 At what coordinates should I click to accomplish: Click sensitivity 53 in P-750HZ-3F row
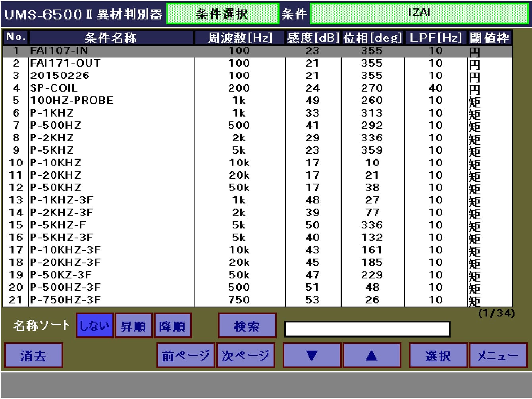click(x=312, y=300)
